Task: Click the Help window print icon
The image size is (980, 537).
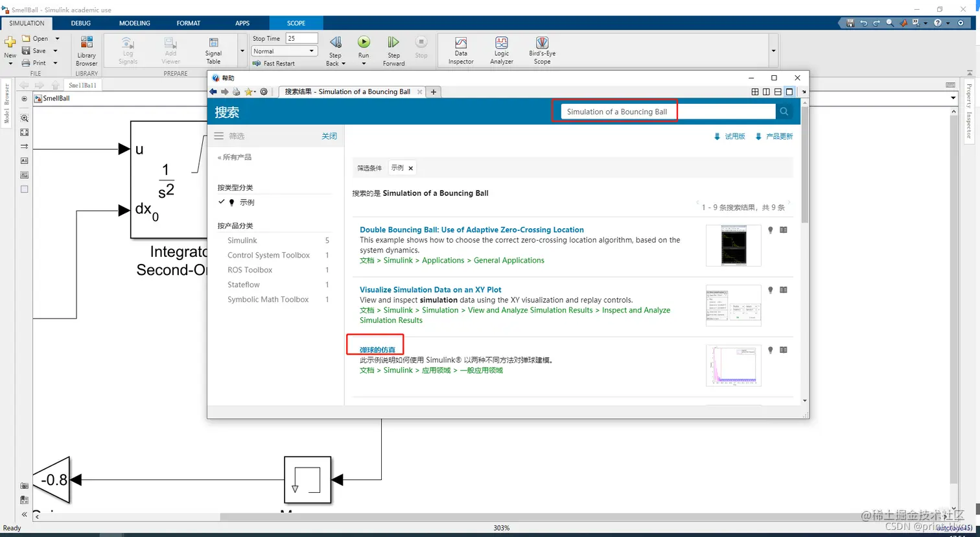Action: (236, 91)
